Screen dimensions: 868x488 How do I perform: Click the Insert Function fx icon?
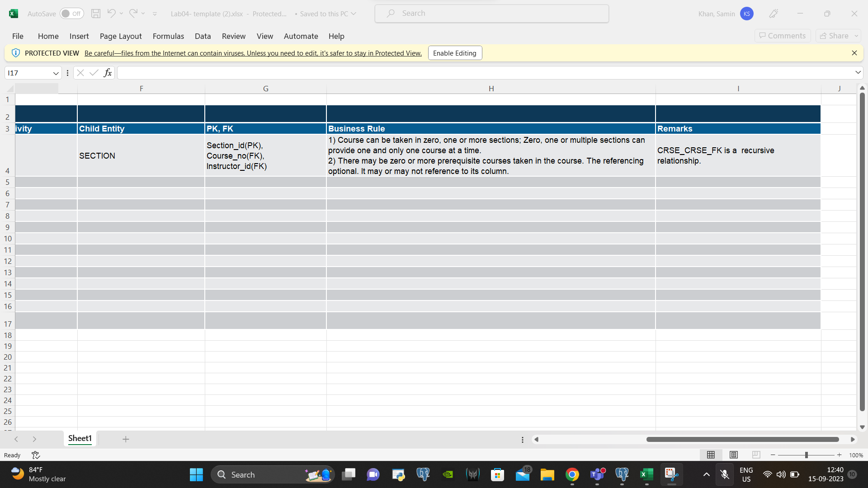[x=108, y=73]
